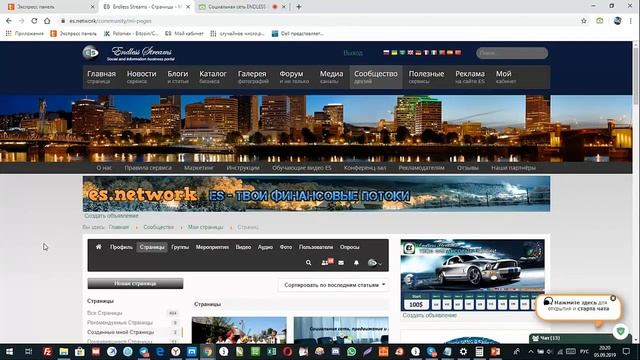Open the Мероприятия tab

coord(212,247)
